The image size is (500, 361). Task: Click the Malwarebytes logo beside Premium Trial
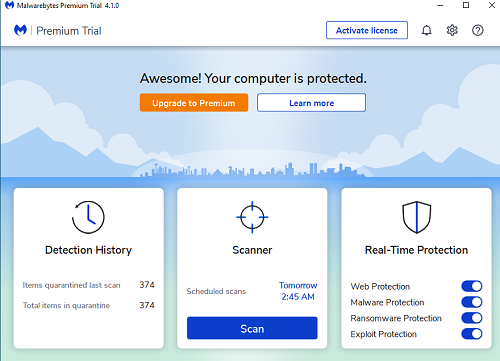pyautogui.click(x=20, y=30)
